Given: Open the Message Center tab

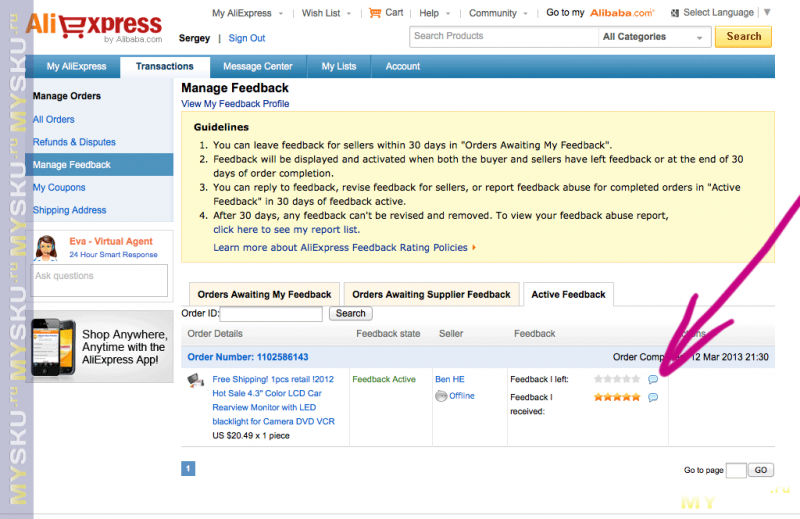Looking at the screenshot, I should [x=258, y=66].
